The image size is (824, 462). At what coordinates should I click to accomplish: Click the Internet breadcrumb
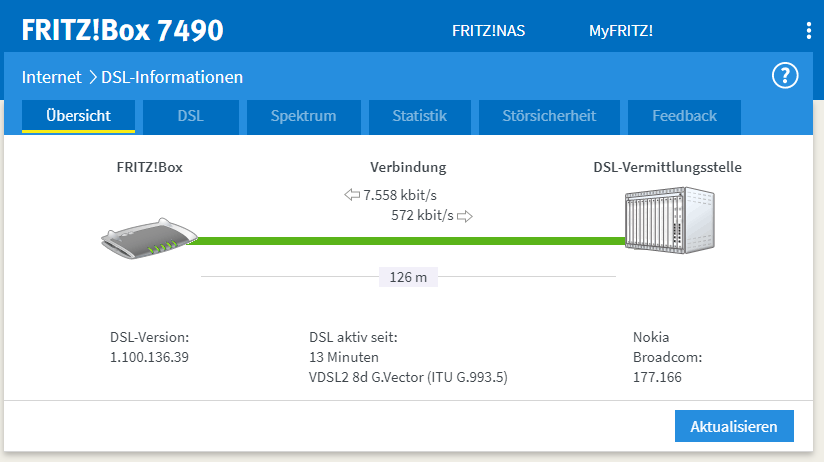point(51,77)
